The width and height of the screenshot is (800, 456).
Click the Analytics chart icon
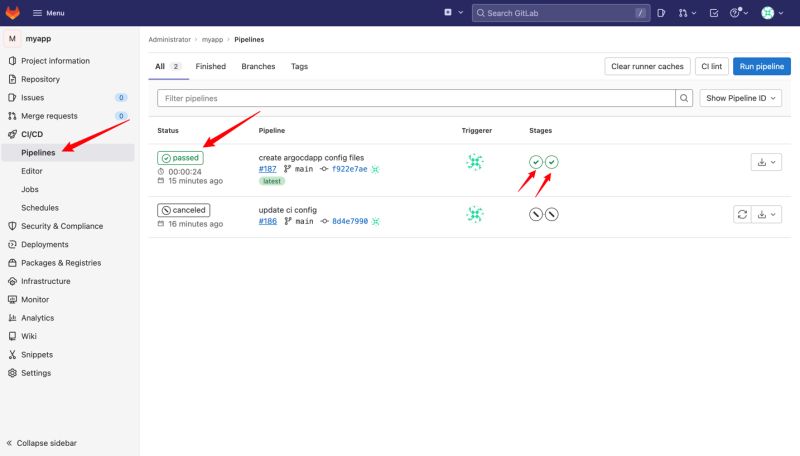click(12, 318)
